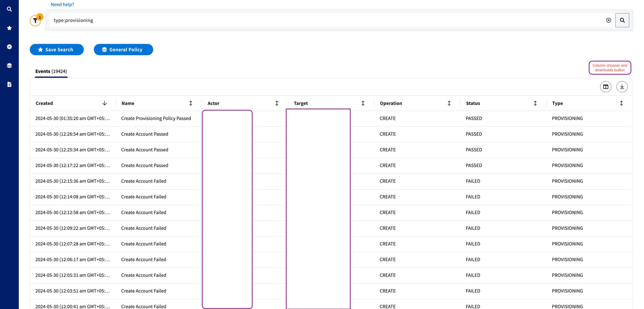This screenshot has height=309, width=644.
Task: Sort events by Name column
Action: (x=191, y=103)
